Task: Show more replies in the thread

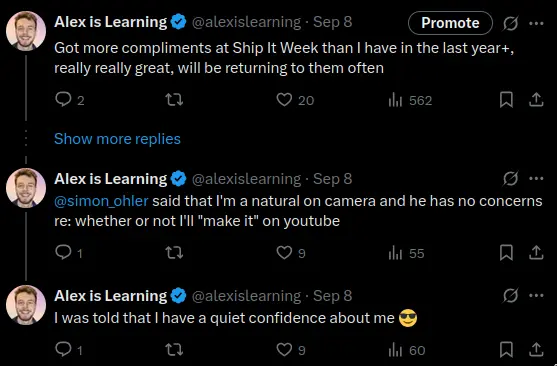Action: (x=117, y=139)
